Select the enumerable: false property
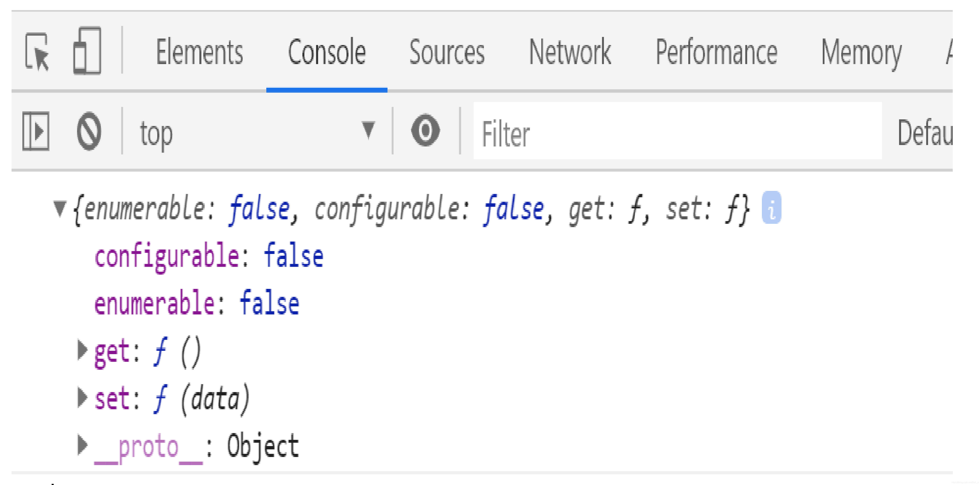The width and height of the screenshot is (980, 485). point(196,303)
